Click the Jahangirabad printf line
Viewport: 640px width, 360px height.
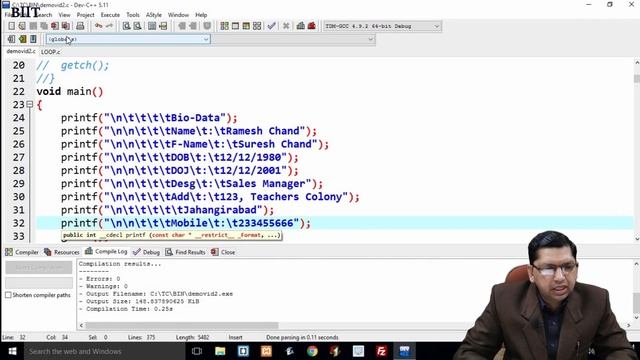[167, 210]
